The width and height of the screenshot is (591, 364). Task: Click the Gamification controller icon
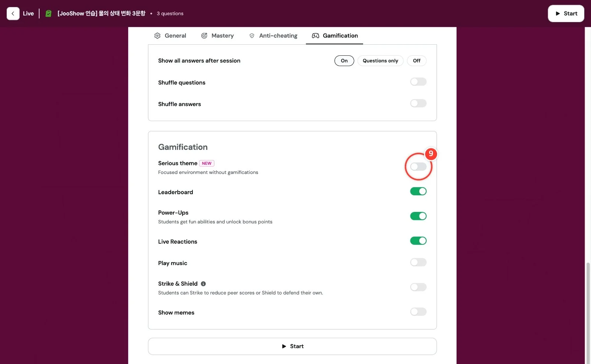pos(315,36)
